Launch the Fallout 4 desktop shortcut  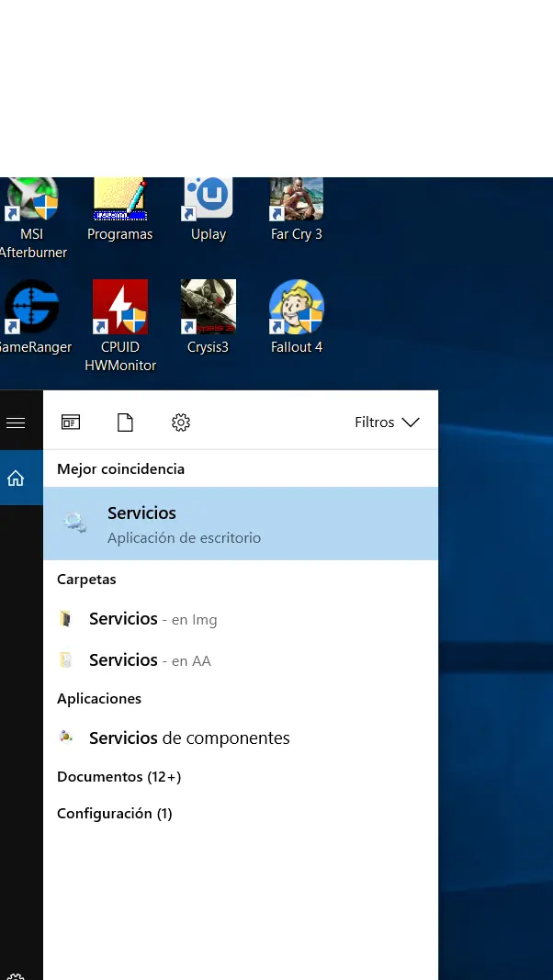296,317
